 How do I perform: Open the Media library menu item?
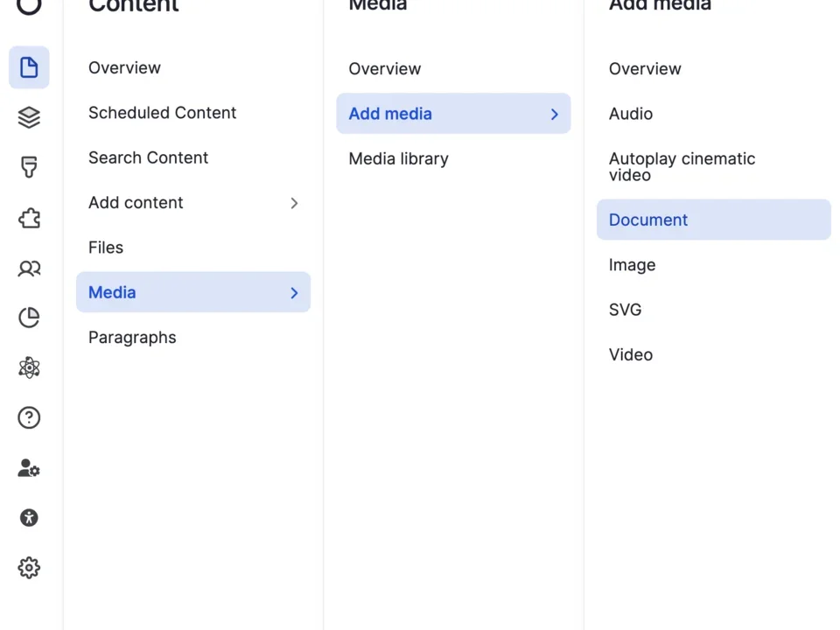398,158
